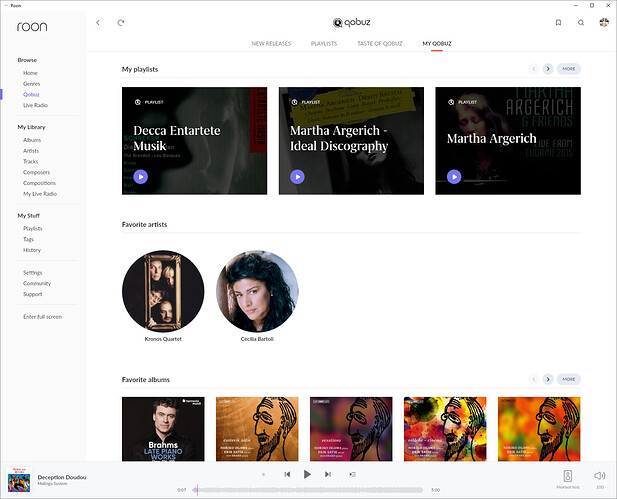Image resolution: width=617 pixels, height=499 pixels.
Task: Skip to the previous track
Action: click(287, 474)
